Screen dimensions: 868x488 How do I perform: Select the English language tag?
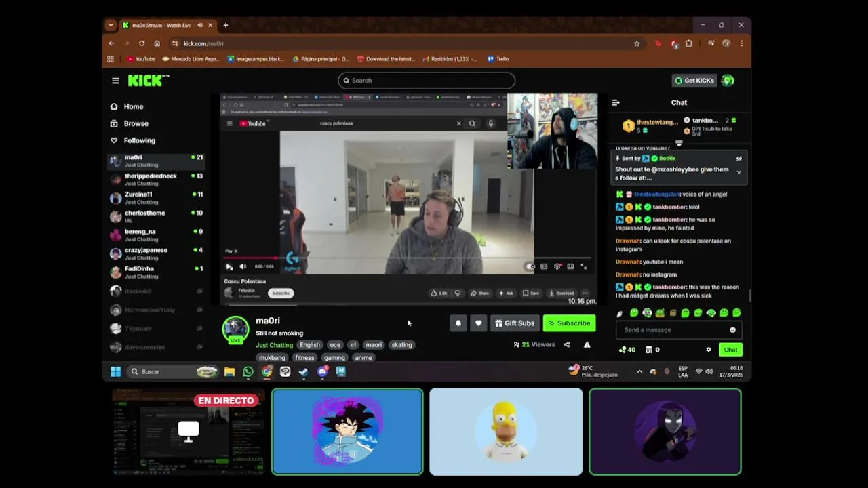309,345
